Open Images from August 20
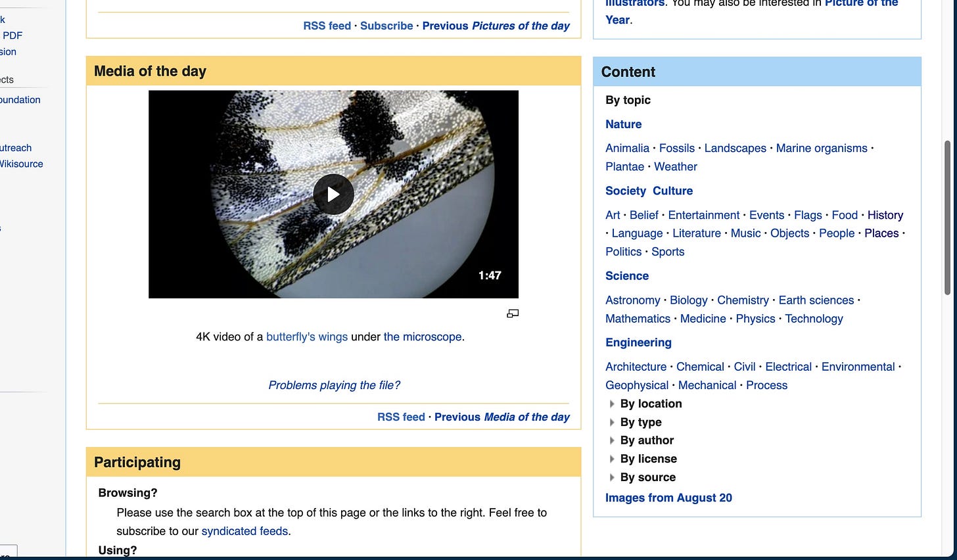Viewport: 957px width, 560px height. click(668, 498)
